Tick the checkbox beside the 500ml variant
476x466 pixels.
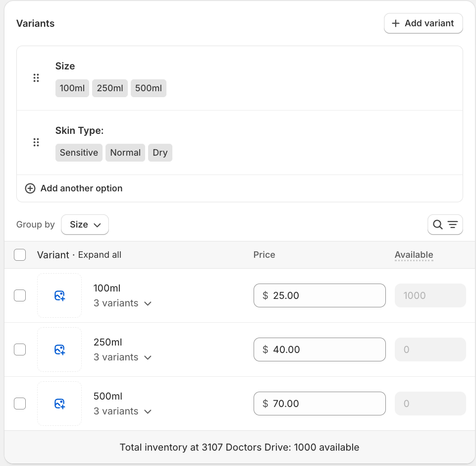(20, 404)
